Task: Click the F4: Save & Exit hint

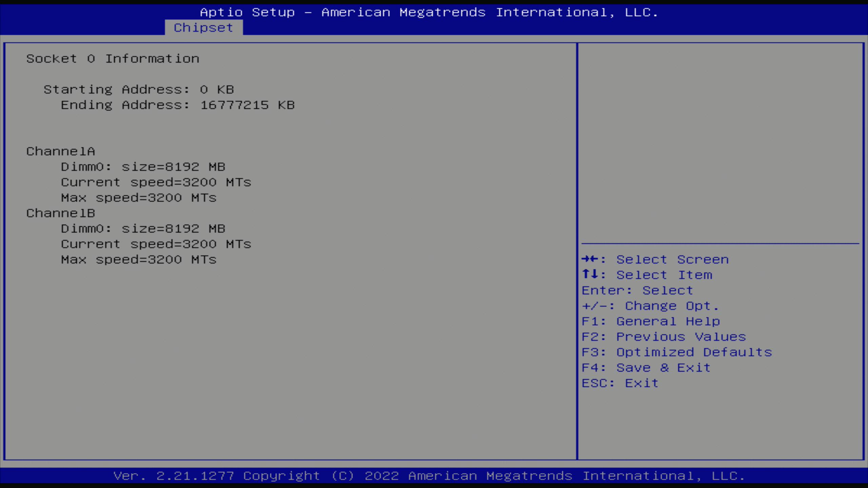Action: pos(646,368)
